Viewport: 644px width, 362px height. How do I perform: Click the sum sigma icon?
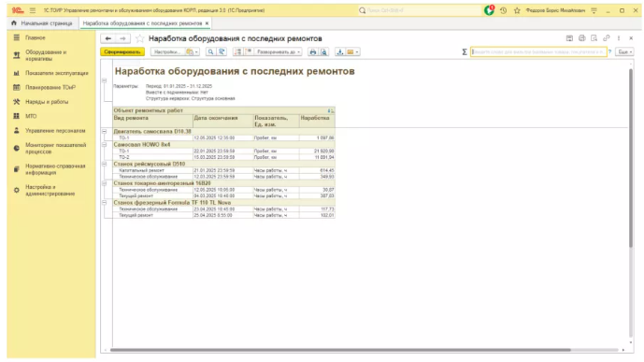465,51
